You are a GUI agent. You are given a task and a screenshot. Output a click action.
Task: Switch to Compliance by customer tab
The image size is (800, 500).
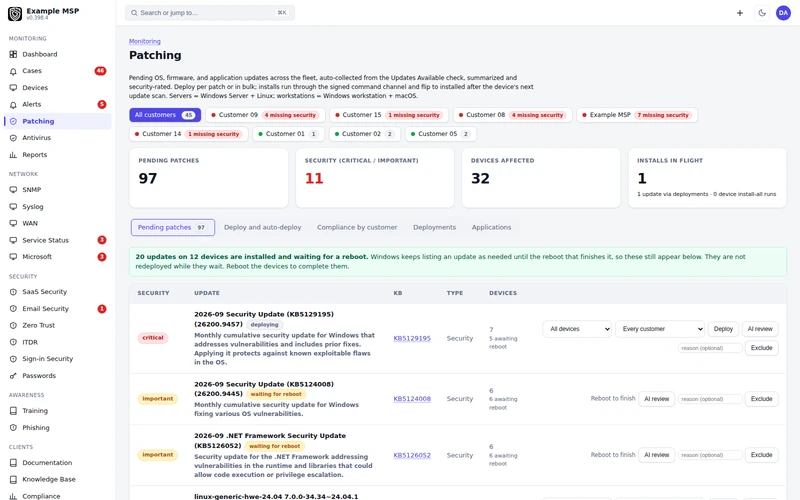357,228
